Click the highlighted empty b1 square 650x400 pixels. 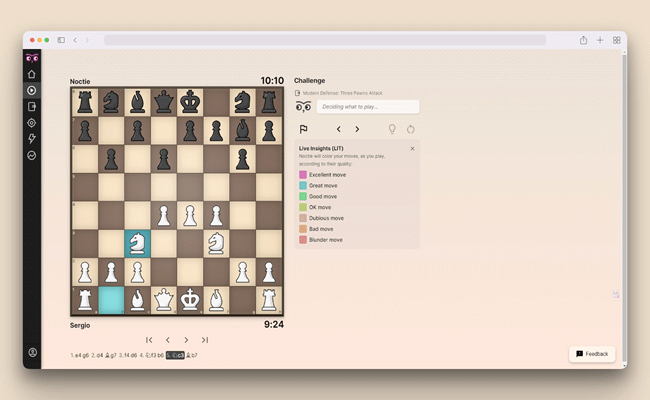pos(111,300)
